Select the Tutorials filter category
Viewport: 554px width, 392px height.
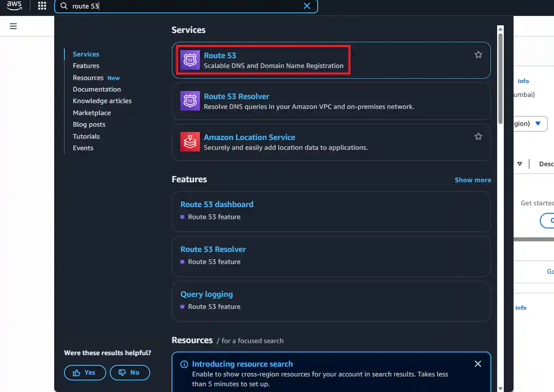coord(86,136)
